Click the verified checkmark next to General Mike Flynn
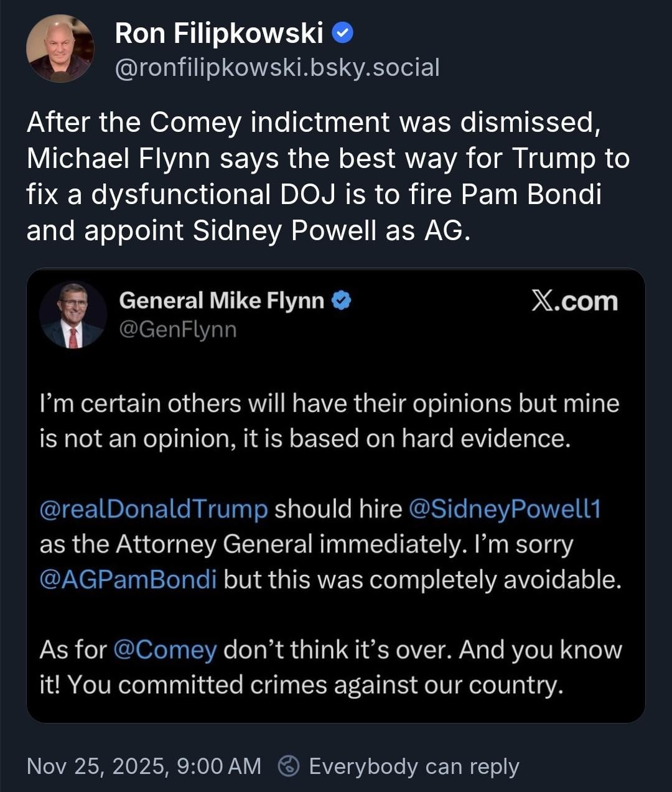This screenshot has height=792, width=672. (x=341, y=301)
